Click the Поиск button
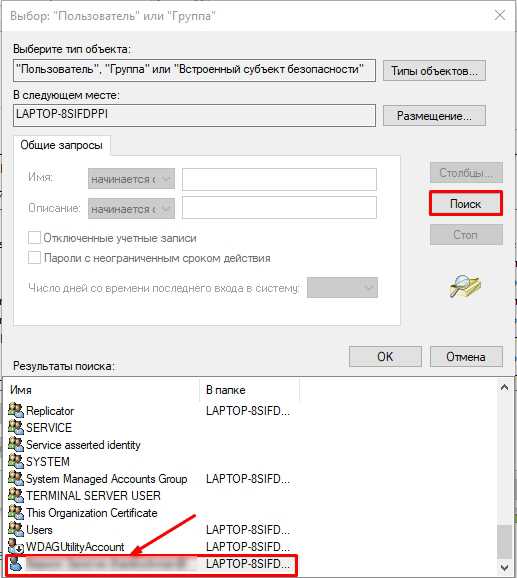 point(466,203)
